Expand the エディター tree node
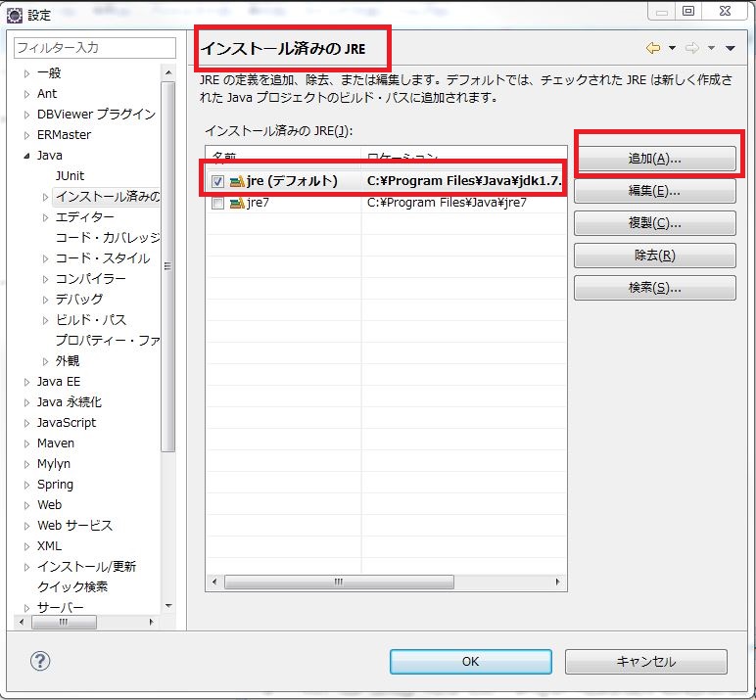Viewport: 756px width, 700px height. (45, 217)
